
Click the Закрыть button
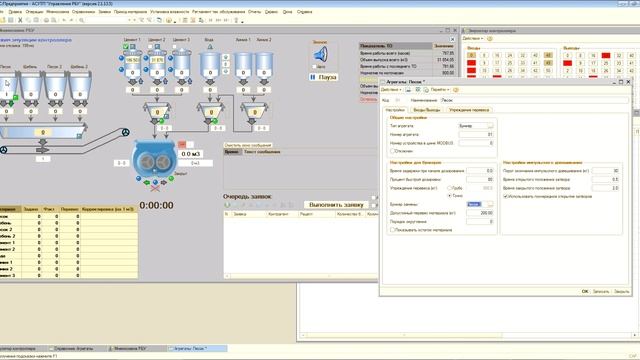622,291
